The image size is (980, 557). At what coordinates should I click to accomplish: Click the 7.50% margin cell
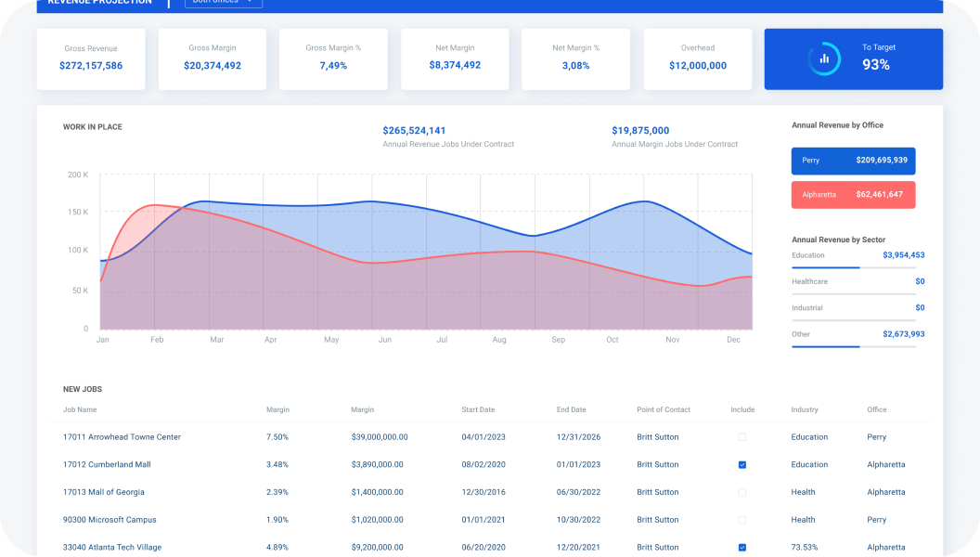(x=277, y=437)
